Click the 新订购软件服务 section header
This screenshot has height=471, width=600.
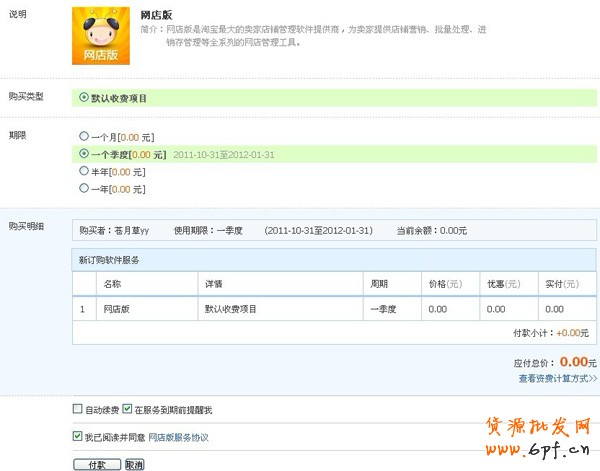(109, 260)
